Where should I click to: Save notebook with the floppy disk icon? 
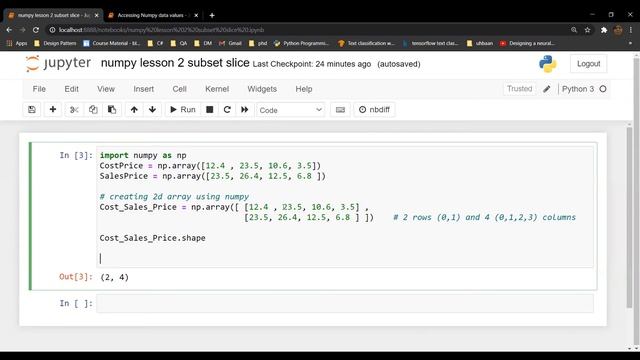[32, 110]
